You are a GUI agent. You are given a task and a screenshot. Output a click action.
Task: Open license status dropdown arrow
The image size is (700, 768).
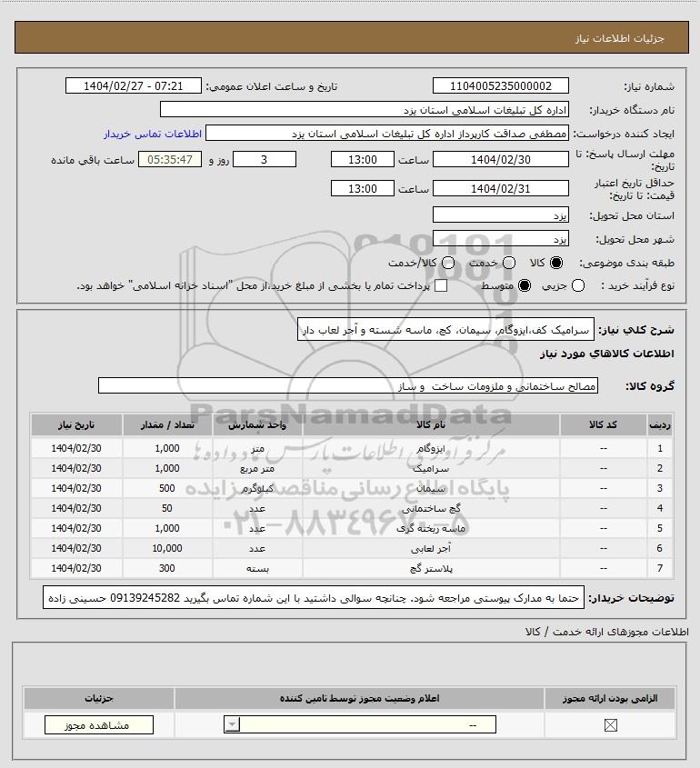(x=232, y=724)
